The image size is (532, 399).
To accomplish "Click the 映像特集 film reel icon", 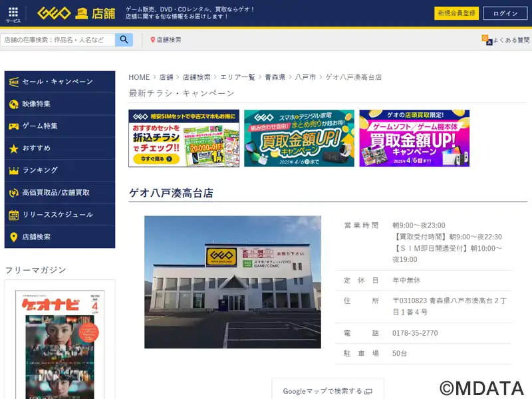I will pyautogui.click(x=13, y=104).
